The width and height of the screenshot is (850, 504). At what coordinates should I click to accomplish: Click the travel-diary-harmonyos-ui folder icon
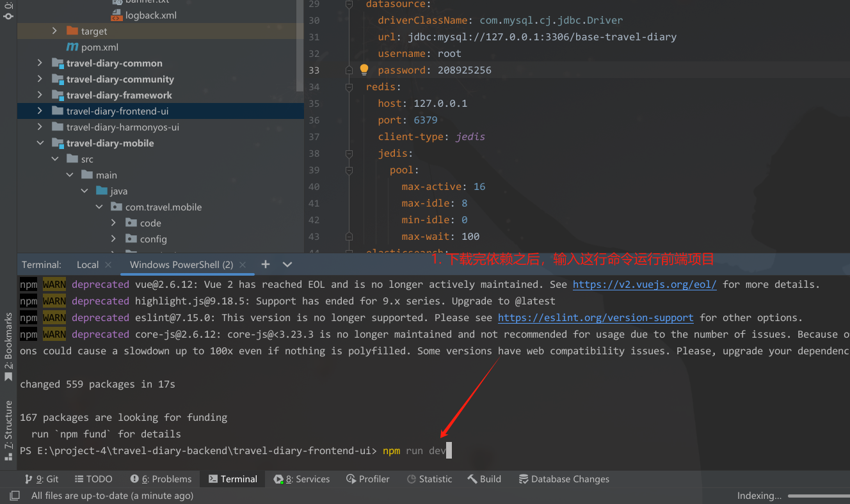[58, 127]
